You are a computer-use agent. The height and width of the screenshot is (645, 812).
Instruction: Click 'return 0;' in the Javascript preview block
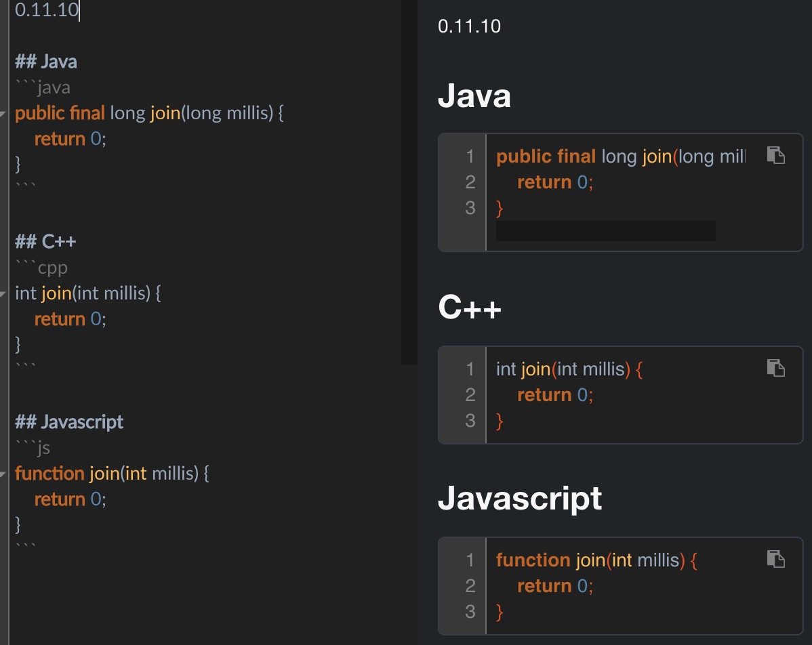click(555, 586)
